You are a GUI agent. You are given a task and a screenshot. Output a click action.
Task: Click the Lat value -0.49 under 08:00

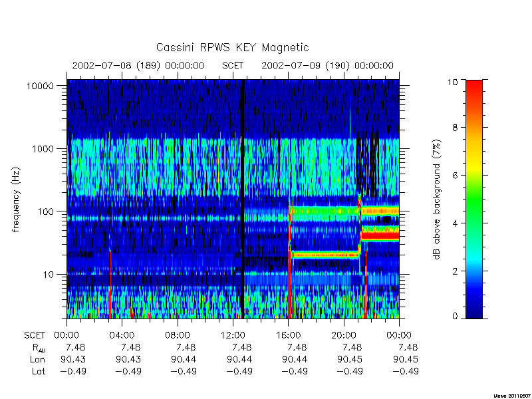(x=184, y=371)
